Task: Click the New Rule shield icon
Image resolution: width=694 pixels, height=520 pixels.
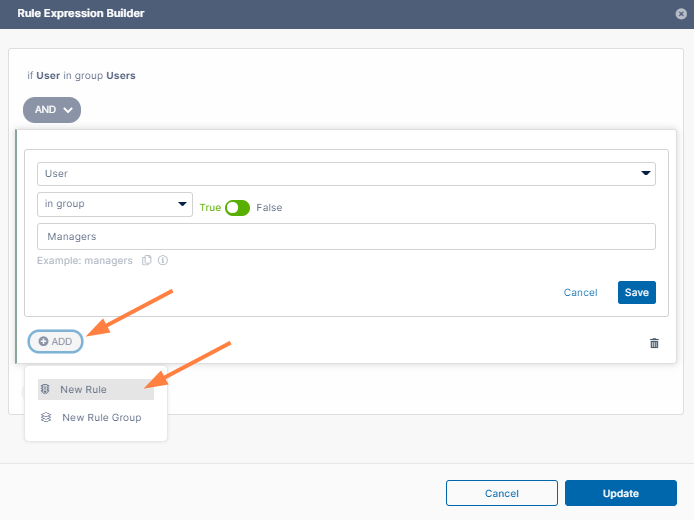Action: point(45,389)
